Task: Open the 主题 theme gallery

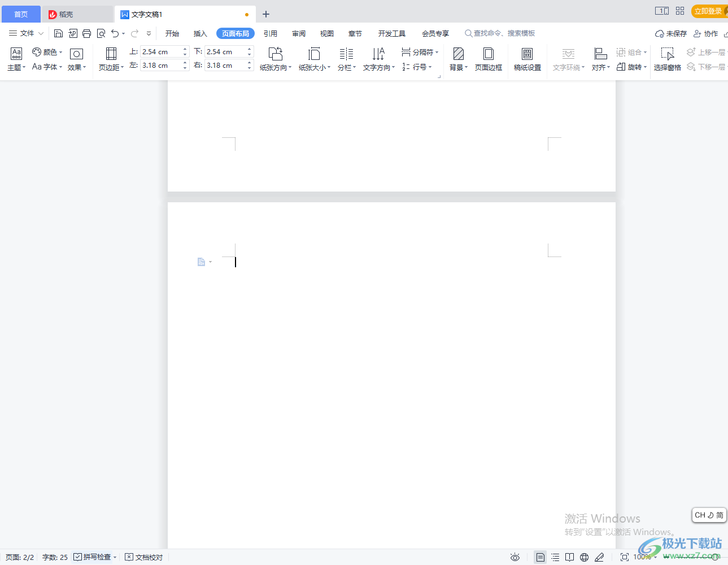Action: tap(16, 59)
